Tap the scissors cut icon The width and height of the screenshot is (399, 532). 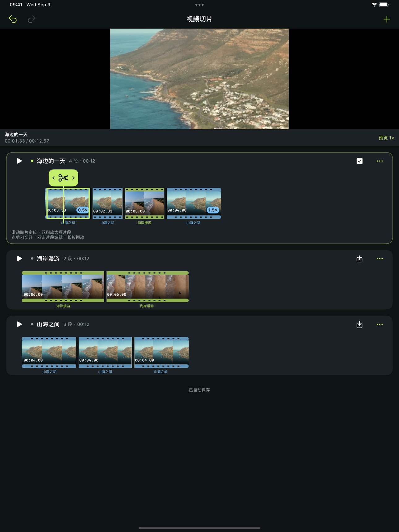coord(63,178)
